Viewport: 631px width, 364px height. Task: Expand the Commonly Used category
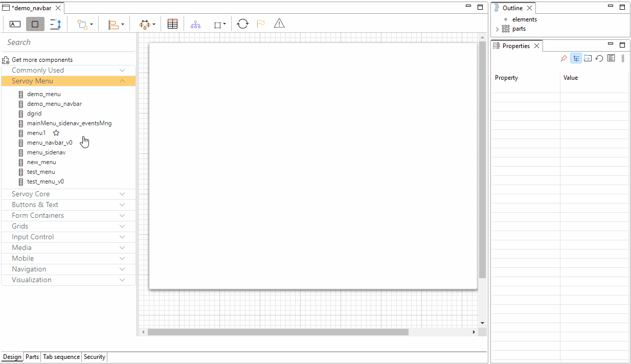69,70
